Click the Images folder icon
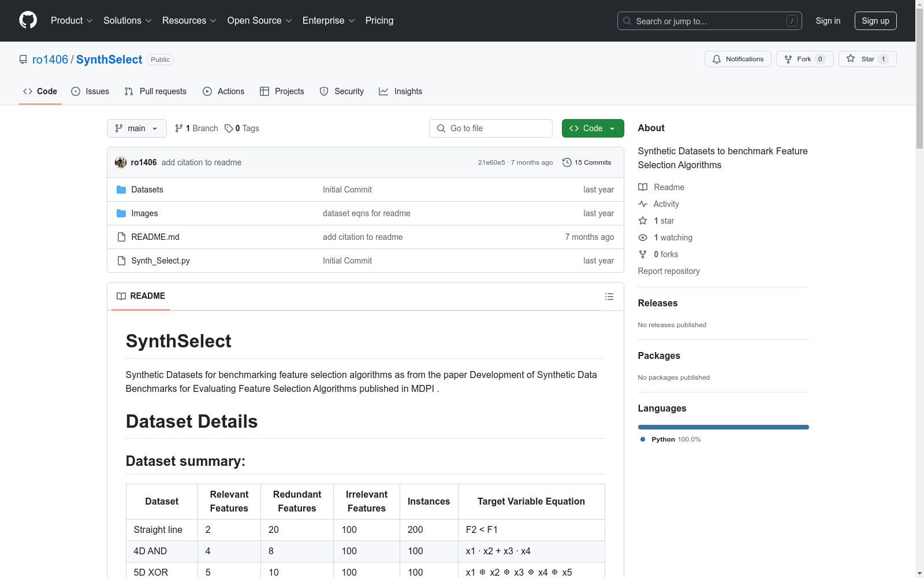924x578 pixels. (x=121, y=213)
